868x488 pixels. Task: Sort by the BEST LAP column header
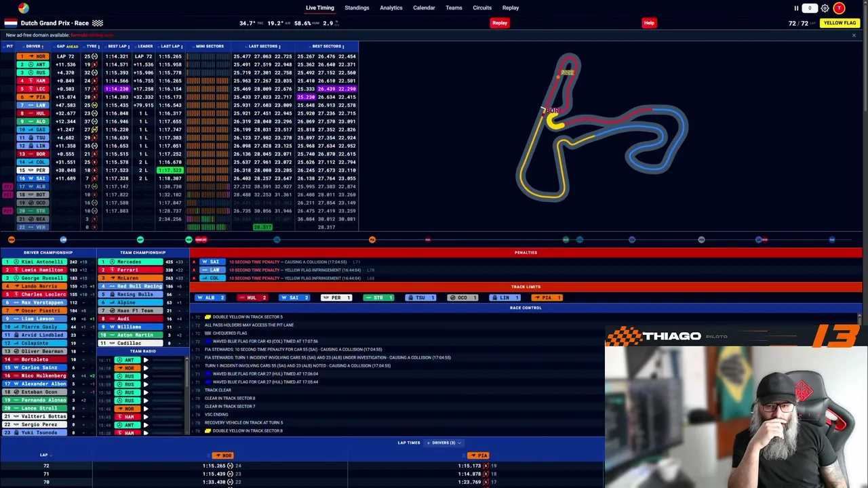point(118,46)
